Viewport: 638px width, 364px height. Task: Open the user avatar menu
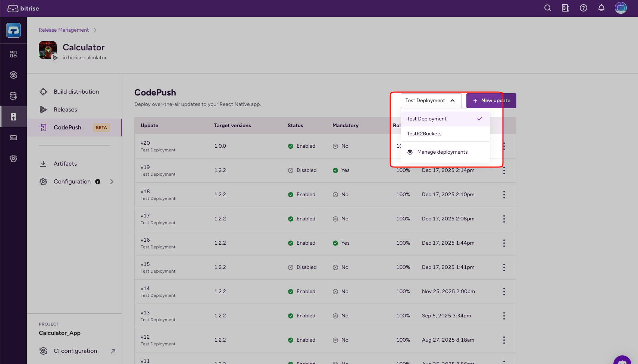(x=620, y=8)
